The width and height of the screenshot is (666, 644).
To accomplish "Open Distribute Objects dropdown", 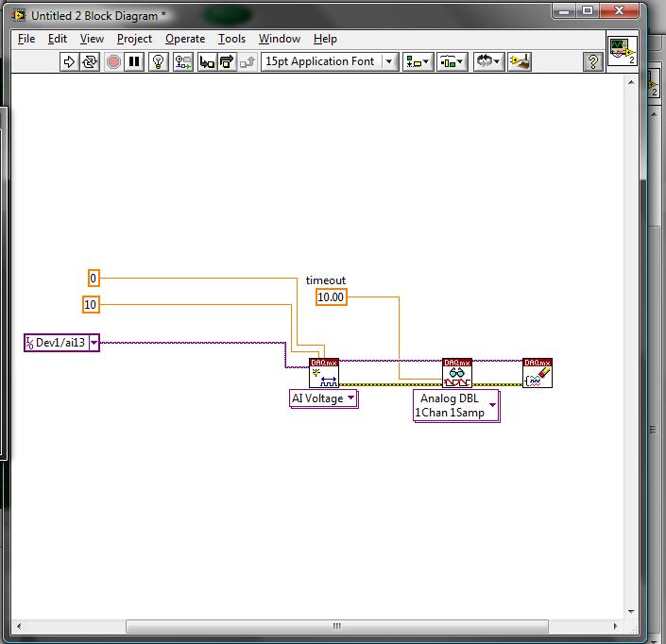I will tap(453, 62).
